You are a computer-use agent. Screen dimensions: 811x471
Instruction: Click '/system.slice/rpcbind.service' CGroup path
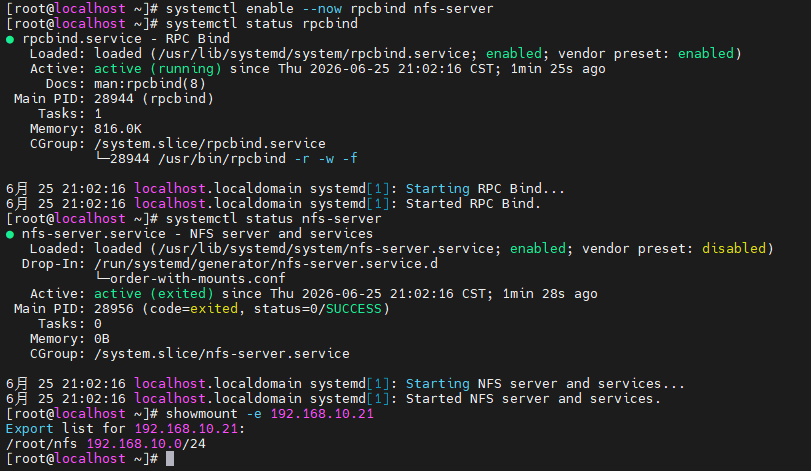coord(210,144)
